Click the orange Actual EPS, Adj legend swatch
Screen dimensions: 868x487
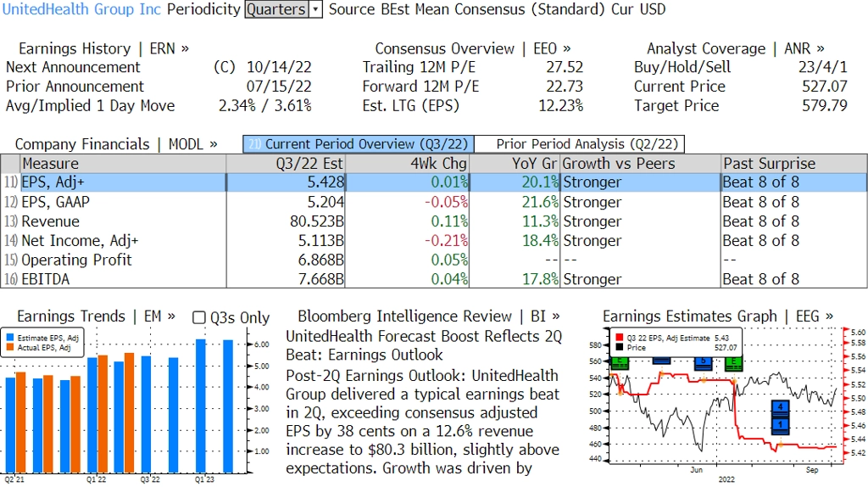click(10, 347)
